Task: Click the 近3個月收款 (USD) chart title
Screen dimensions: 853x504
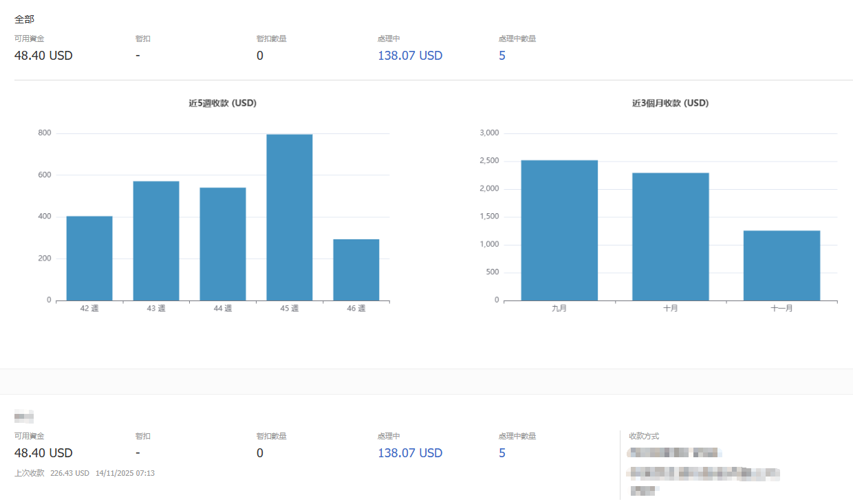Action: pos(670,103)
